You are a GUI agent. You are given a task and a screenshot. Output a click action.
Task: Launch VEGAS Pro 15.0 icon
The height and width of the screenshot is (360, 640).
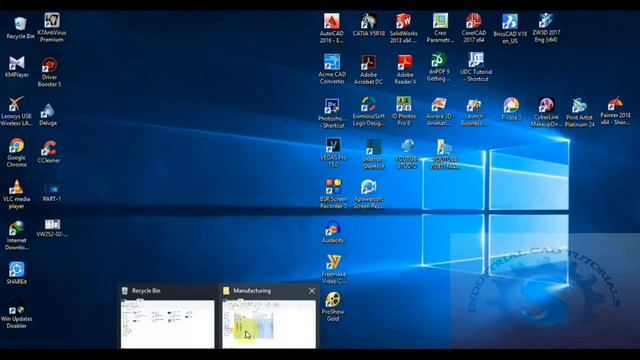pyautogui.click(x=333, y=152)
